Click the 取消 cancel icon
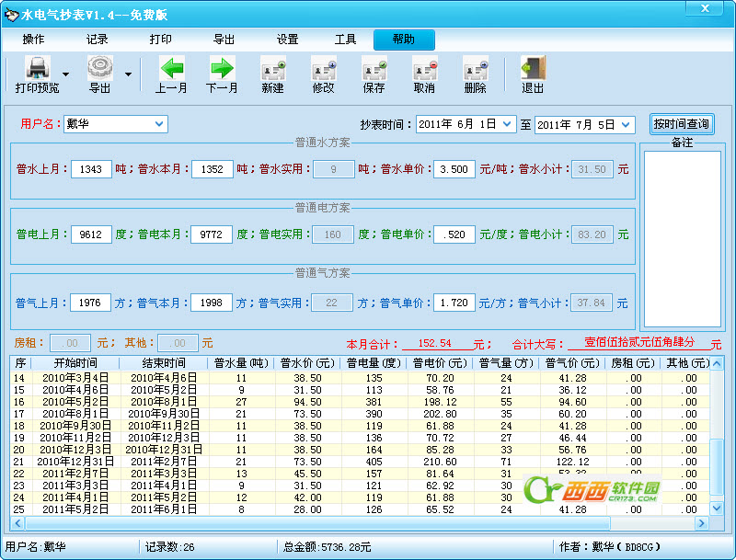This screenshot has height=560, width=736. point(424,68)
